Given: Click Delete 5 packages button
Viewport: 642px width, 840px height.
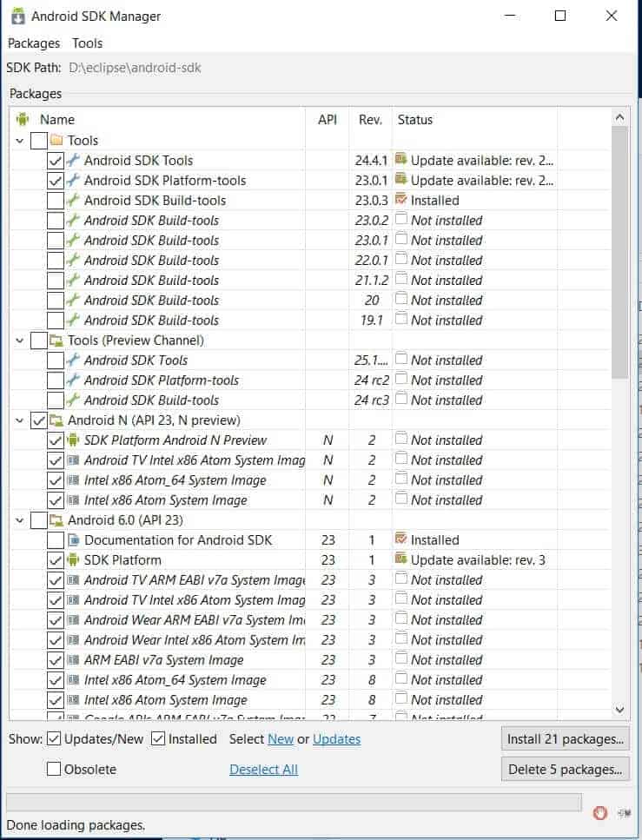Looking at the screenshot, I should [x=565, y=770].
